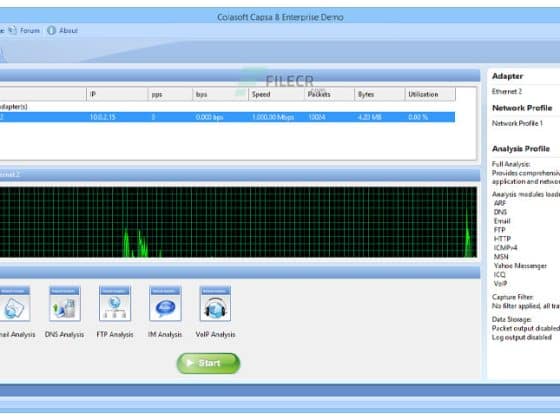
Task: Click Log output disabled text
Action: [x=522, y=337]
